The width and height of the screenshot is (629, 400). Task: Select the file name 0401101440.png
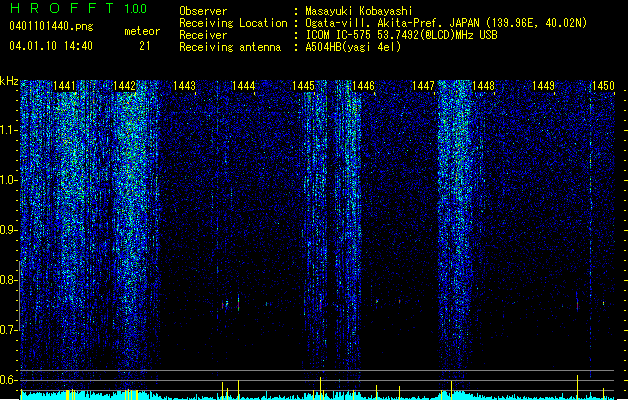[x=51, y=26]
